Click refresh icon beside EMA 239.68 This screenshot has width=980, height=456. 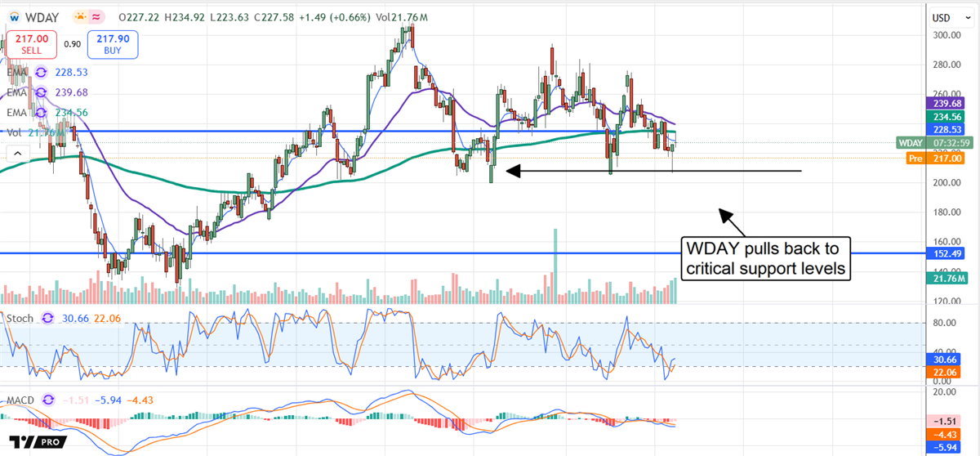(41, 92)
